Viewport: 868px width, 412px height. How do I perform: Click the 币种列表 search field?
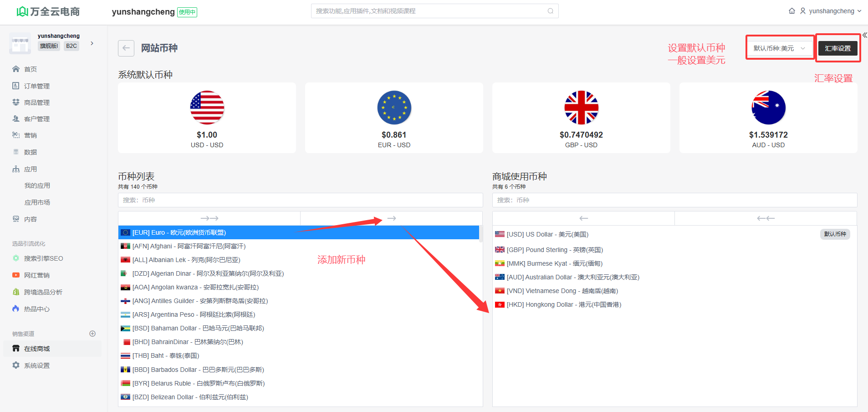(300, 200)
